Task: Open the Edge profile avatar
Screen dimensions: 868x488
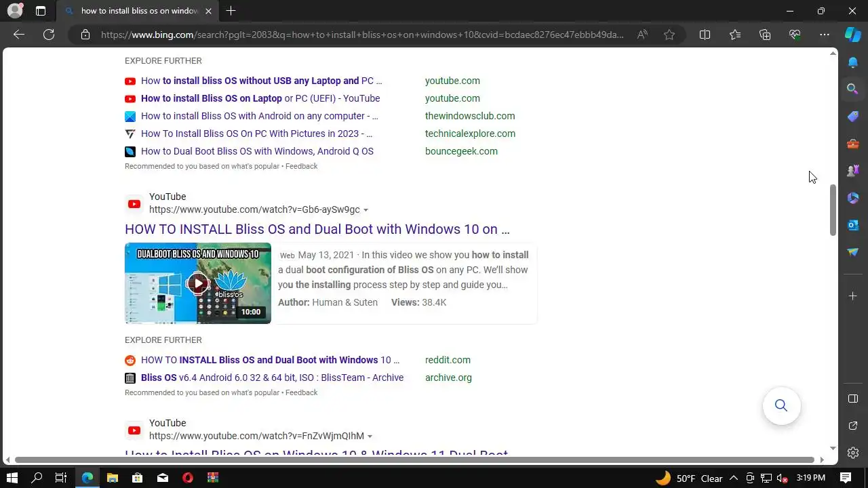Action: tap(14, 11)
